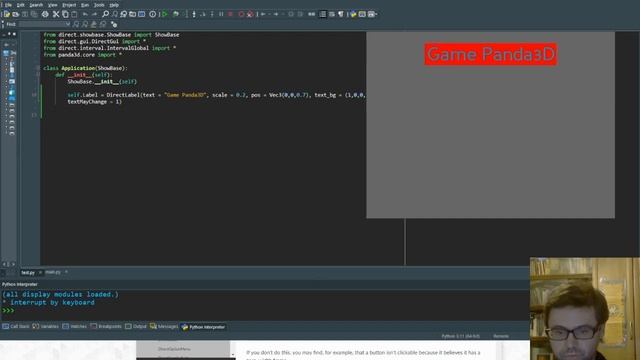640x360 pixels.
Task: Select the Python Interpreter bottom tab
Action: pyautogui.click(x=203, y=327)
